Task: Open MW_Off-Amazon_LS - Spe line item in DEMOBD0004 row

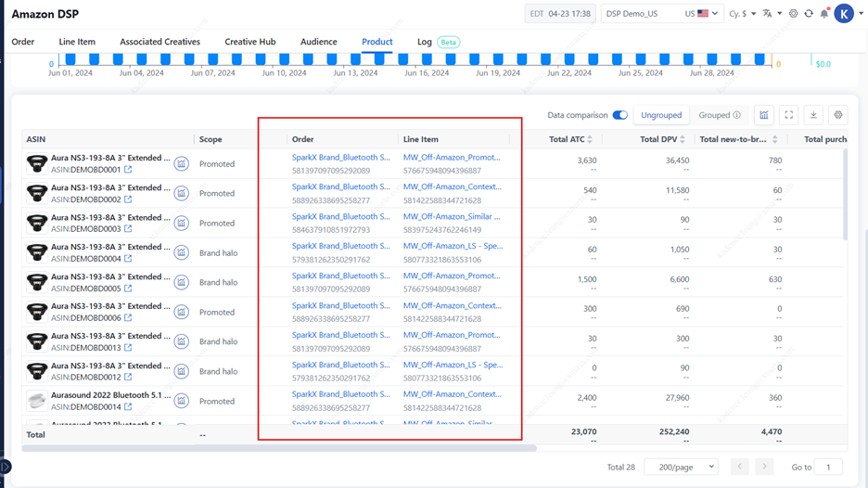Action: click(x=453, y=246)
